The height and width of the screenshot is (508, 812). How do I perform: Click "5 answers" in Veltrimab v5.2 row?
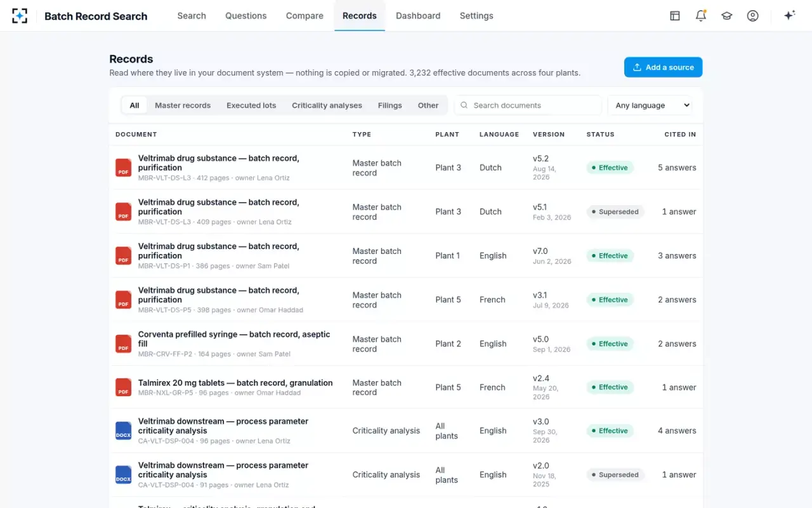click(x=677, y=168)
